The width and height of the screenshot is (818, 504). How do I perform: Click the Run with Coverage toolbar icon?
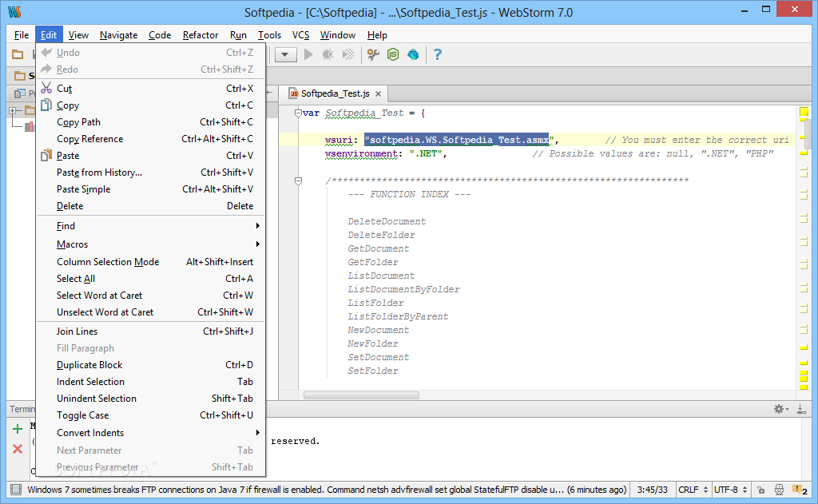point(348,54)
